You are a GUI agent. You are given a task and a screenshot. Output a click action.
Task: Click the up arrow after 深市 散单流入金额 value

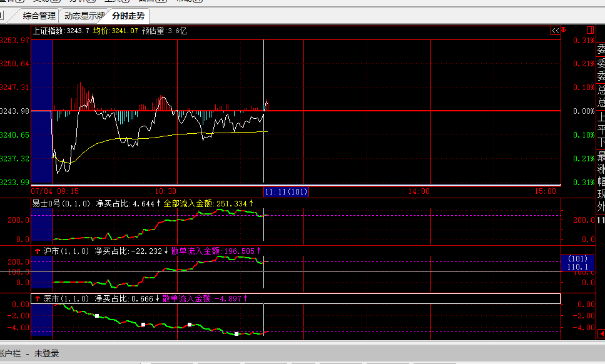pos(246,298)
